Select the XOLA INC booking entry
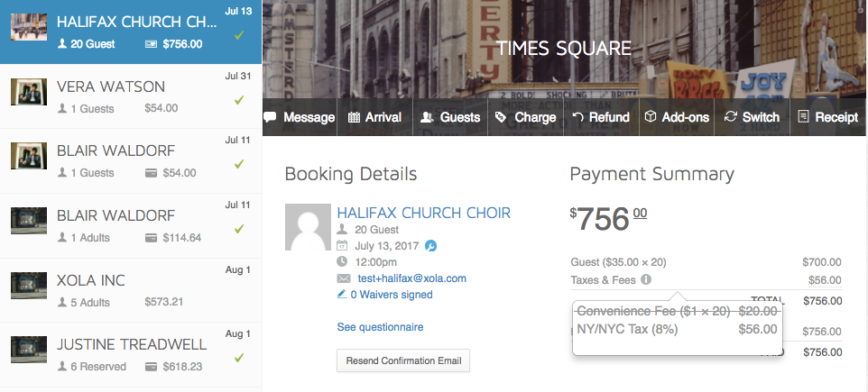The height and width of the screenshot is (392, 868). point(131,290)
